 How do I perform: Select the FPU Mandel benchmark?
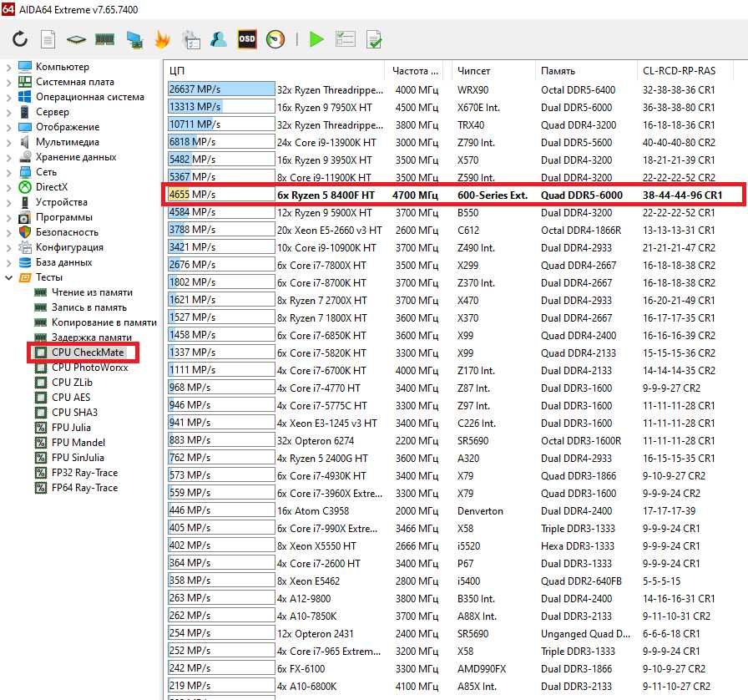pyautogui.click(x=78, y=443)
